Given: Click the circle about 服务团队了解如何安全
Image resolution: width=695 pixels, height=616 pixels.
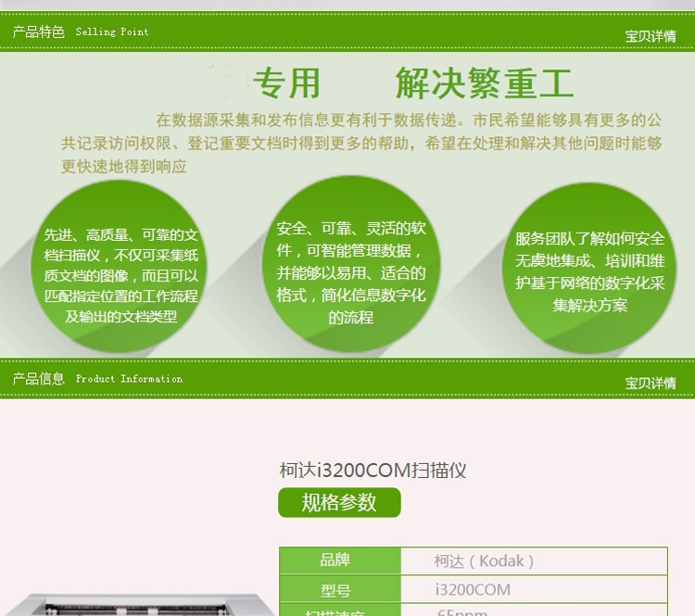Looking at the screenshot, I should click(589, 268).
